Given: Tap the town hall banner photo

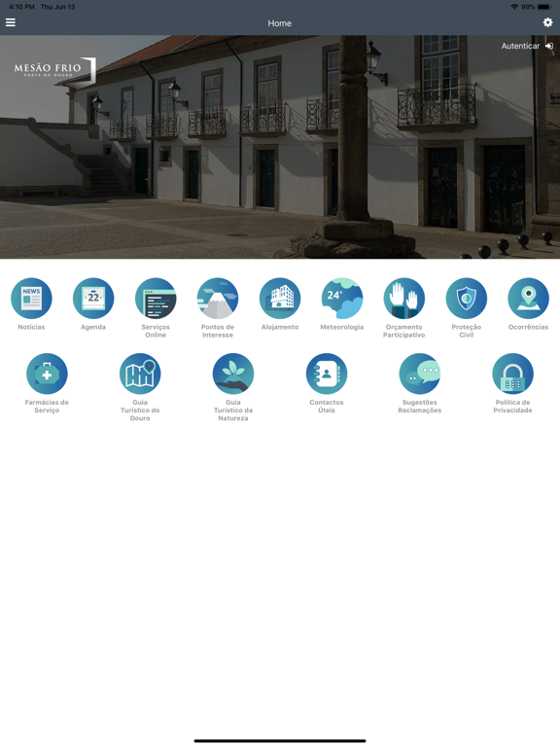Looking at the screenshot, I should coord(280,147).
